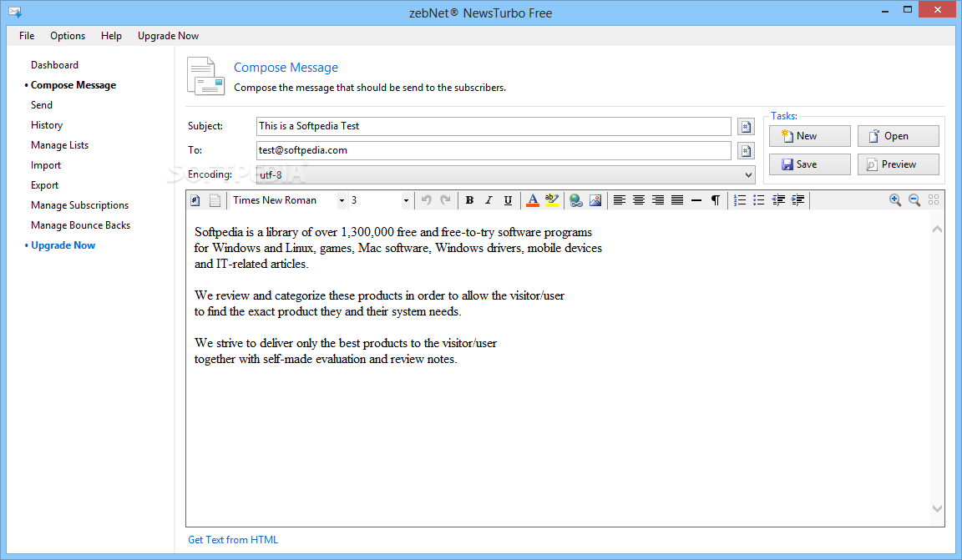Click the NewsTurbo app icon in title bar
Image resolution: width=962 pixels, height=560 pixels.
click(x=15, y=12)
